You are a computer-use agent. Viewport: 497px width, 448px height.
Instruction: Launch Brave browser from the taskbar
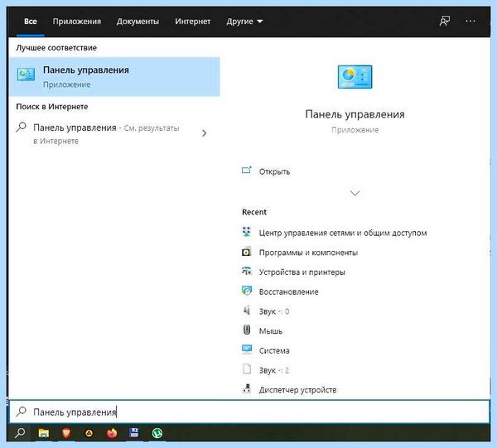coord(66,433)
